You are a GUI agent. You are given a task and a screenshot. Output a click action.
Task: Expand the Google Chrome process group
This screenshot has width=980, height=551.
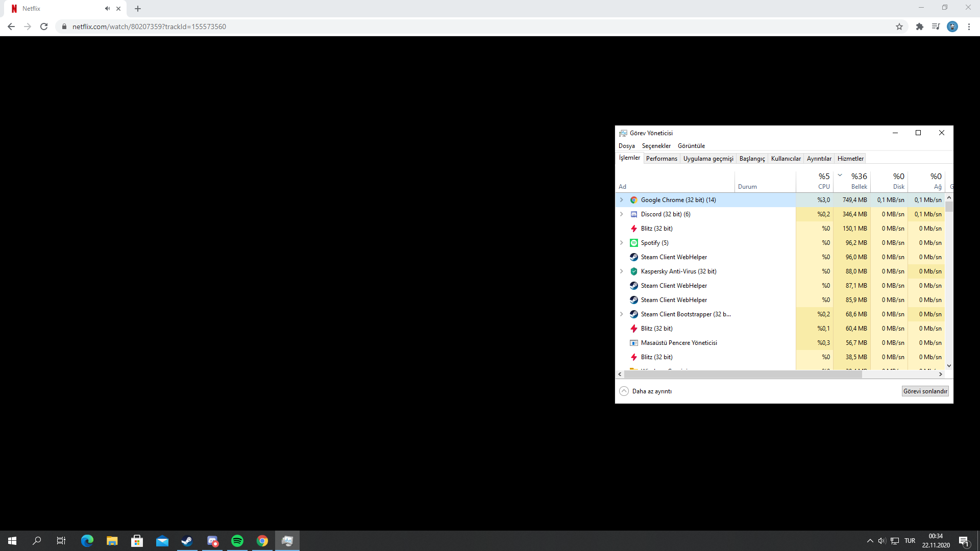(622, 200)
